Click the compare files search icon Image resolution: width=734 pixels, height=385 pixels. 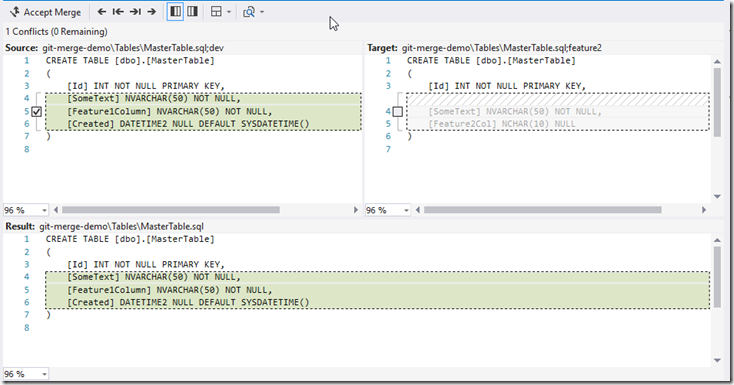[249, 12]
